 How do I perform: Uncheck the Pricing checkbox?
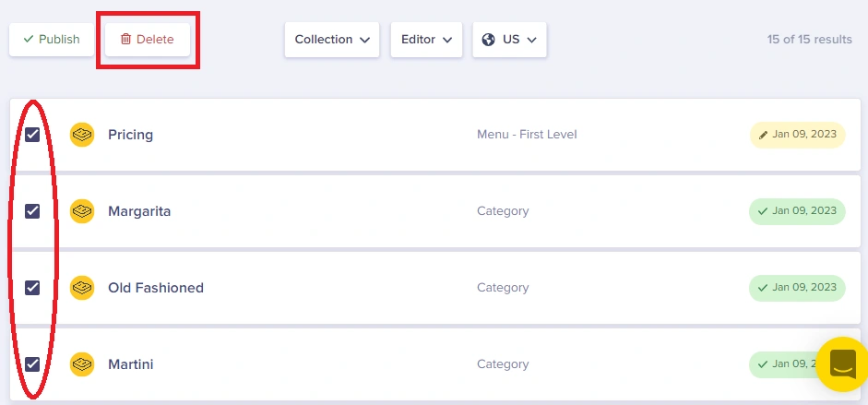point(32,135)
